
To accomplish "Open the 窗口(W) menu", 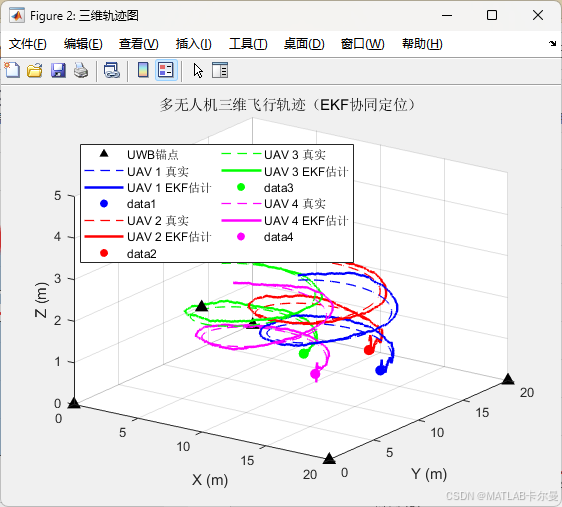I will 362,44.
